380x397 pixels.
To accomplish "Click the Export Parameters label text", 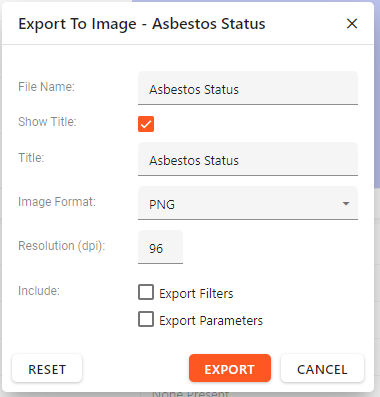I will 211,321.
